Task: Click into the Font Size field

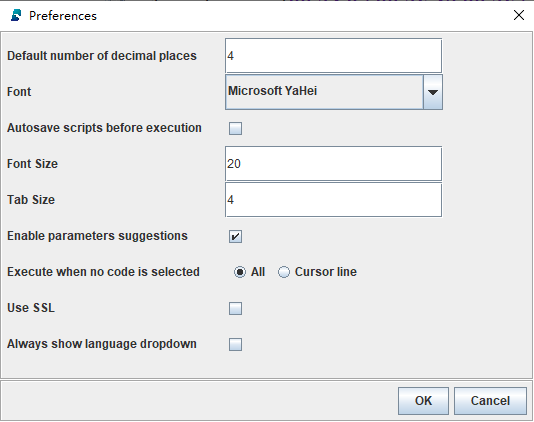Action: pyautogui.click(x=333, y=164)
